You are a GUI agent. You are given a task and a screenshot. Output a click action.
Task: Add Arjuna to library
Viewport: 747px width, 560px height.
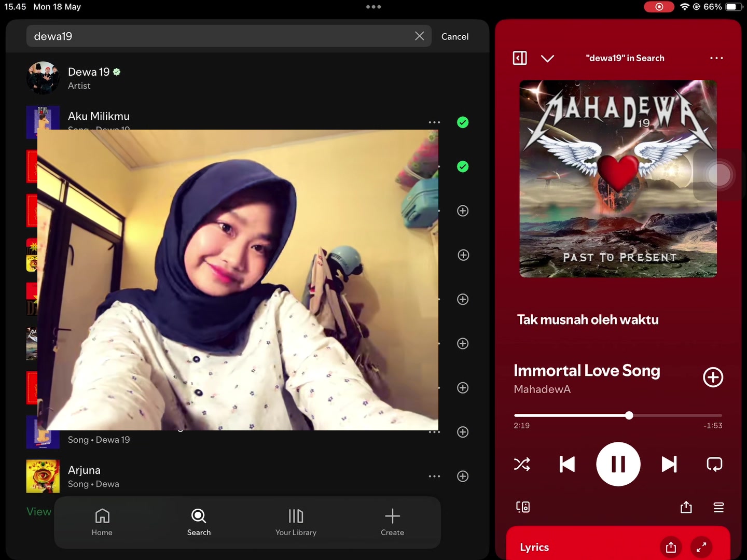pos(463,476)
